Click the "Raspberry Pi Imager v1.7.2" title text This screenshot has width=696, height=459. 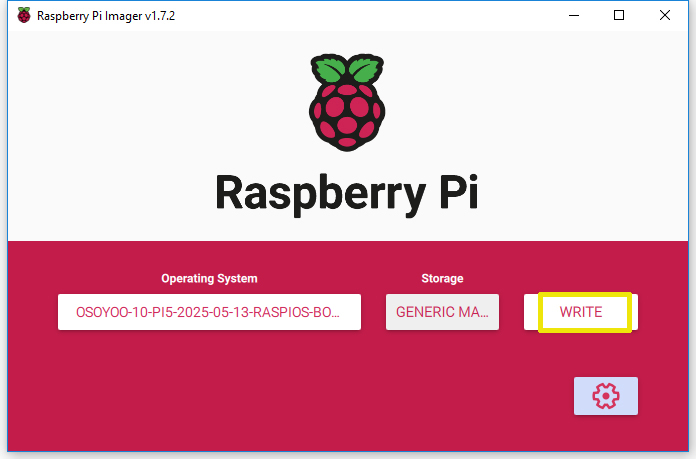[x=106, y=16]
